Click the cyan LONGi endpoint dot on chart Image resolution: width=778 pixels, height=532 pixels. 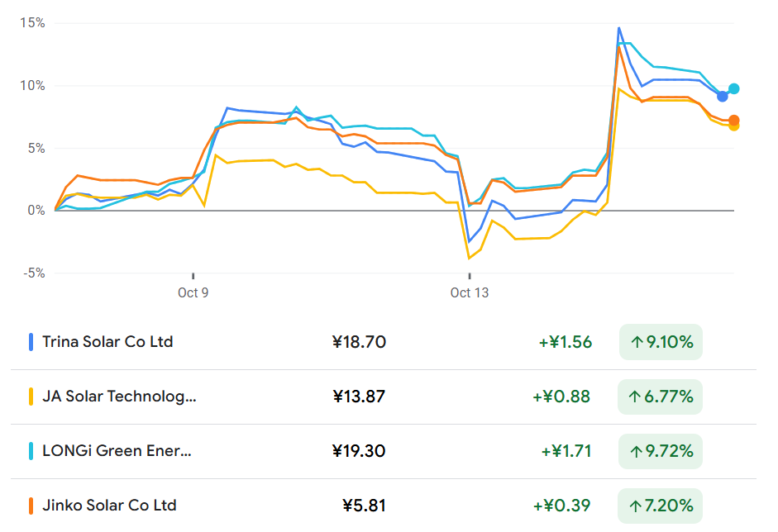pos(733,89)
